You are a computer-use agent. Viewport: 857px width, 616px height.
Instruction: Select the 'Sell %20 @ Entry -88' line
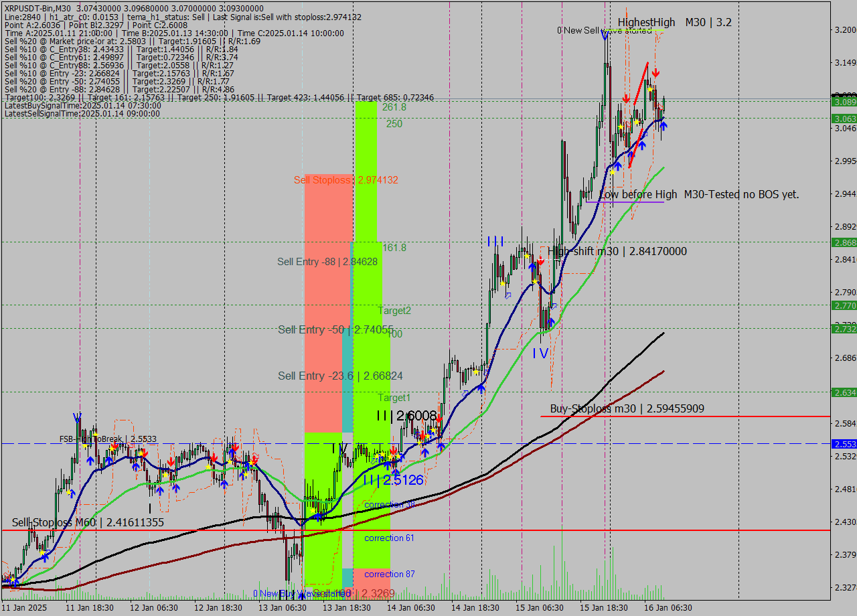pos(119,89)
